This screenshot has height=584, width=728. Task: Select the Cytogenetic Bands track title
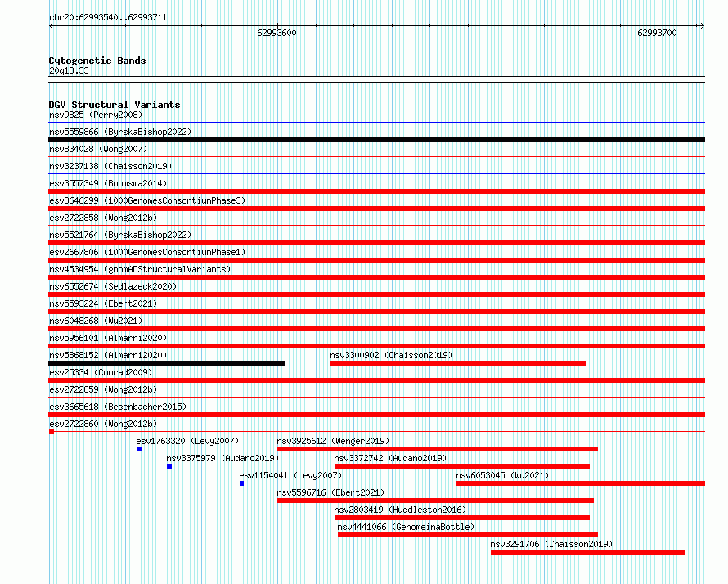[97, 61]
